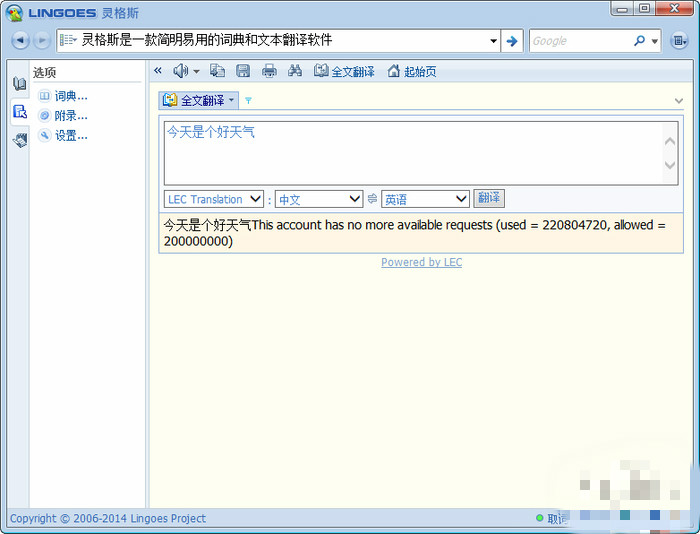Click the back navigation arrow
700x534 pixels.
(20, 41)
